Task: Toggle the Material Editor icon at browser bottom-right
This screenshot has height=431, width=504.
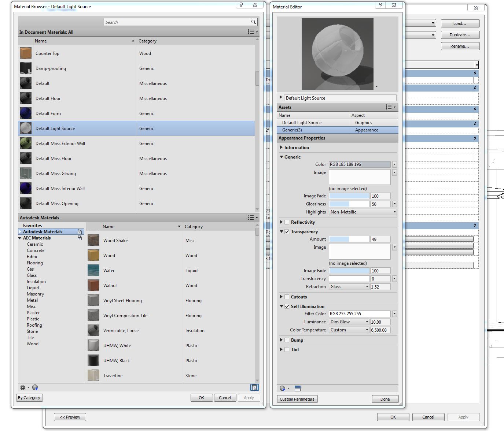Action: (x=254, y=387)
